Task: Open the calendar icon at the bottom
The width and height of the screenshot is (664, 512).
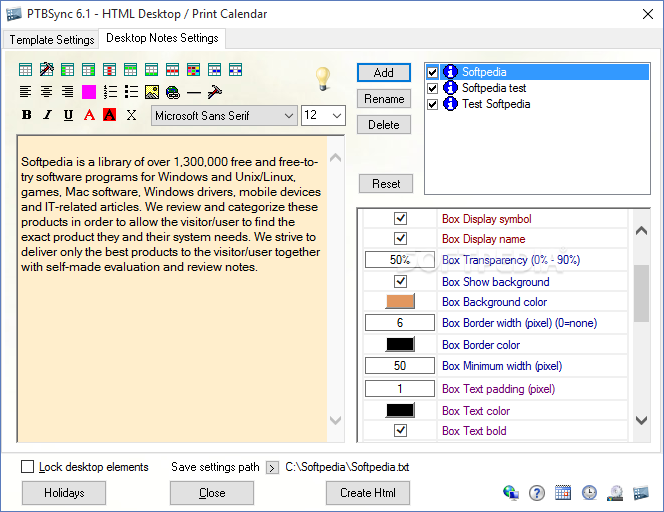Action: tap(563, 493)
